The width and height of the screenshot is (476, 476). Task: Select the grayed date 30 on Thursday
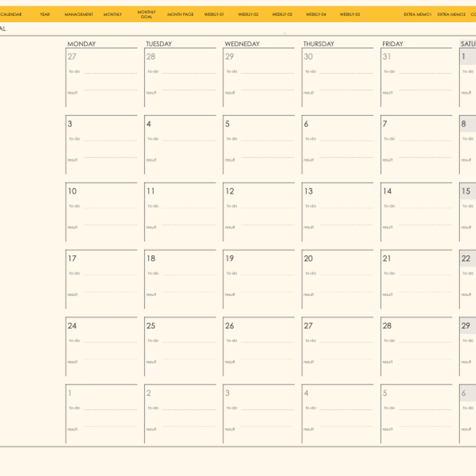(x=308, y=57)
